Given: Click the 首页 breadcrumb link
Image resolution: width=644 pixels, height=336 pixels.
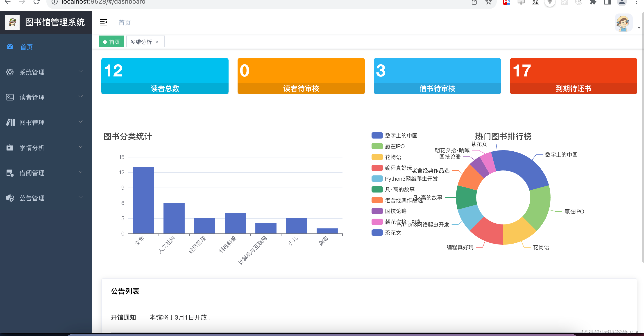Looking at the screenshot, I should pos(125,22).
